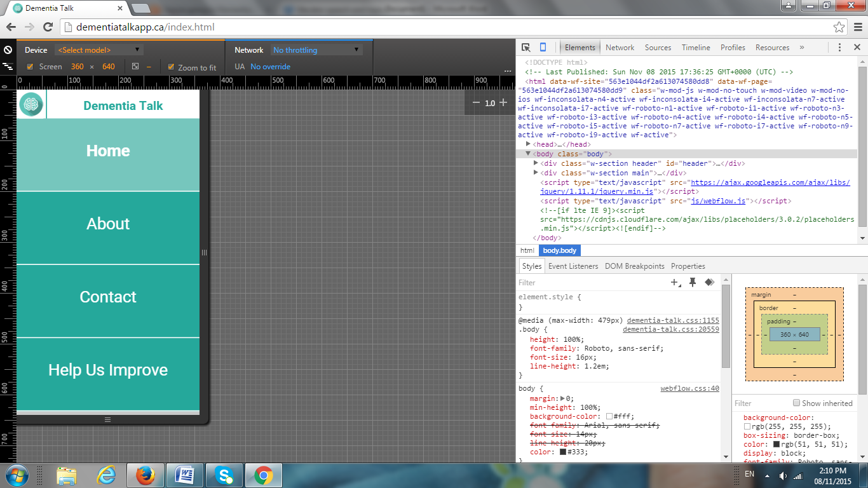The image size is (868, 488).
Task: Tap the Help Us Improve menu item
Action: (x=108, y=374)
